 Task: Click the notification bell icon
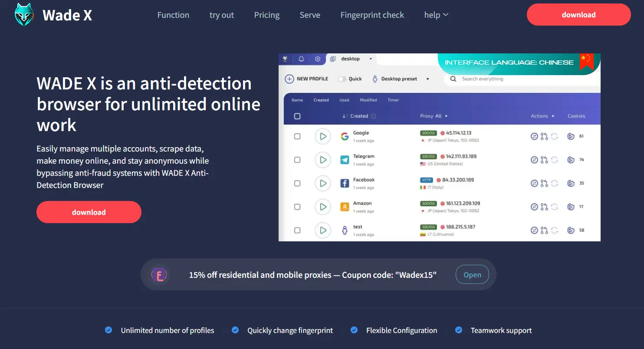pyautogui.click(x=301, y=59)
